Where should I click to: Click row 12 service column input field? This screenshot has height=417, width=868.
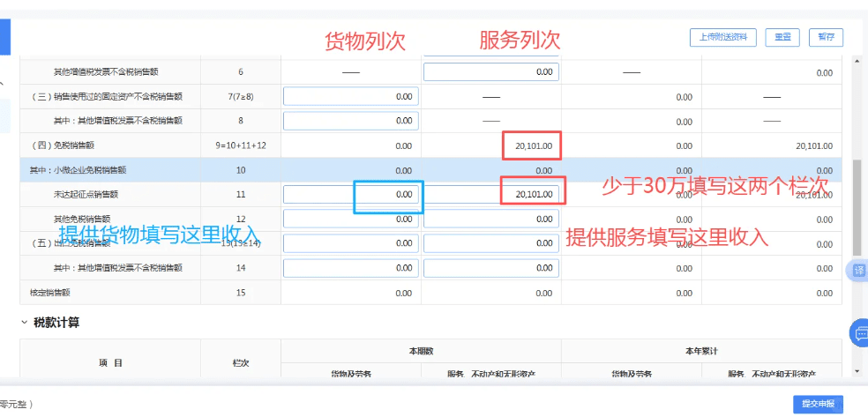491,219
